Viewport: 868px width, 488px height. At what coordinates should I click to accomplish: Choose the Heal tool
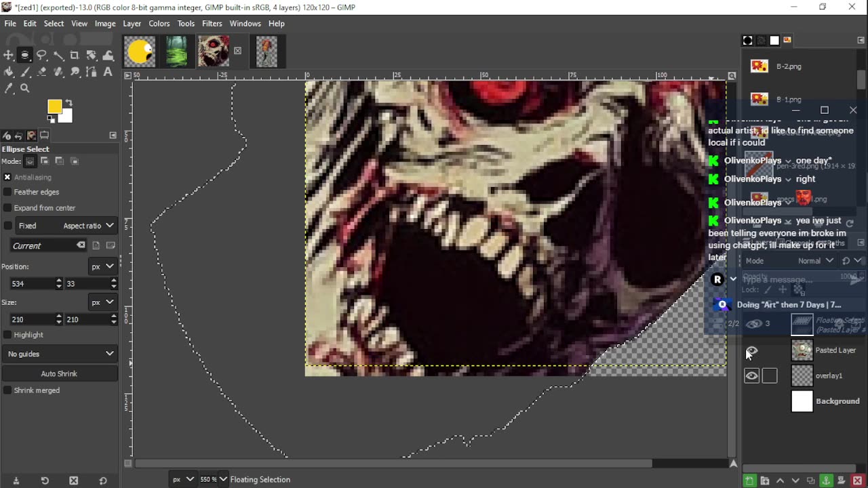(58, 72)
